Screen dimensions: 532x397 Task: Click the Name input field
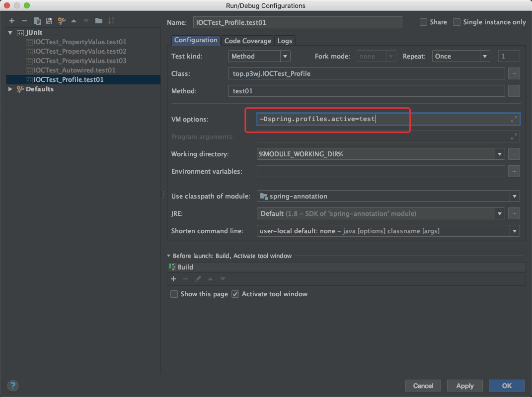[x=298, y=22]
